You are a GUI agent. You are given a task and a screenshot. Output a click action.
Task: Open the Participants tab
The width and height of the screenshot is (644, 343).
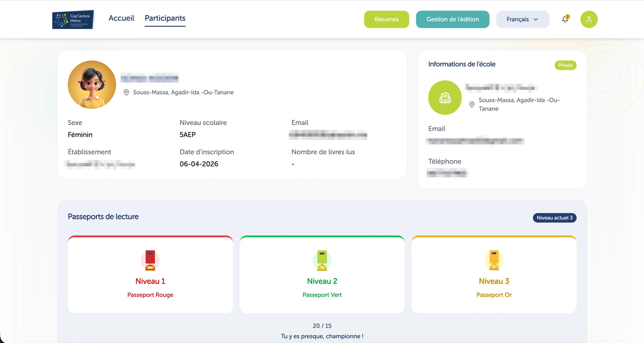tap(165, 18)
